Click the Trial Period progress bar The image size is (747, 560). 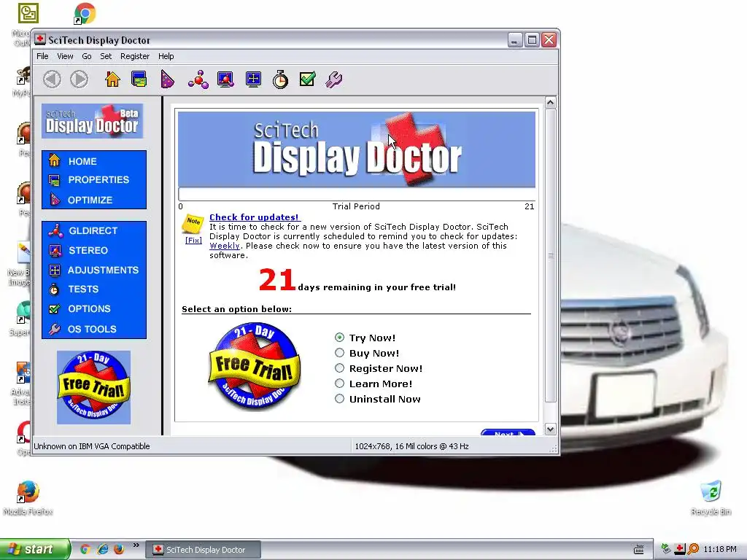pos(356,194)
